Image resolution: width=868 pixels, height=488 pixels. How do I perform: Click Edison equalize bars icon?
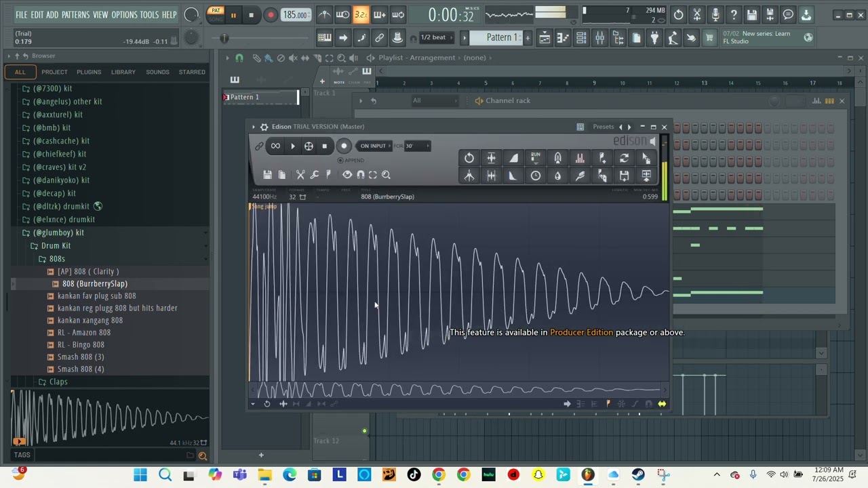(580, 158)
